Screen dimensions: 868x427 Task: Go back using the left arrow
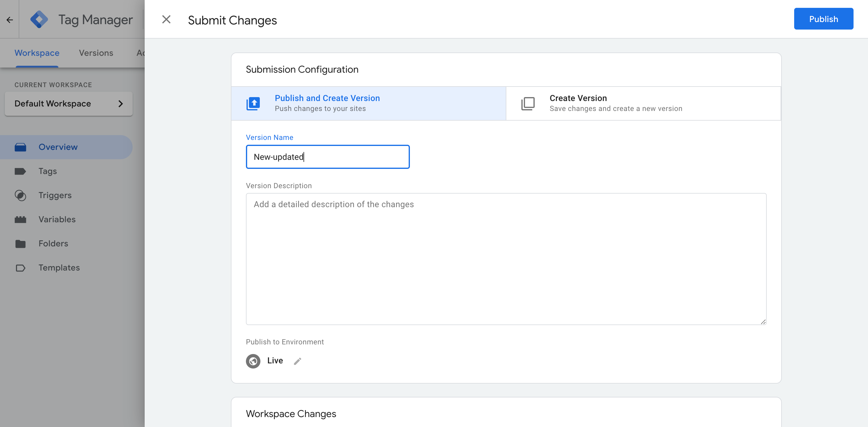point(9,20)
